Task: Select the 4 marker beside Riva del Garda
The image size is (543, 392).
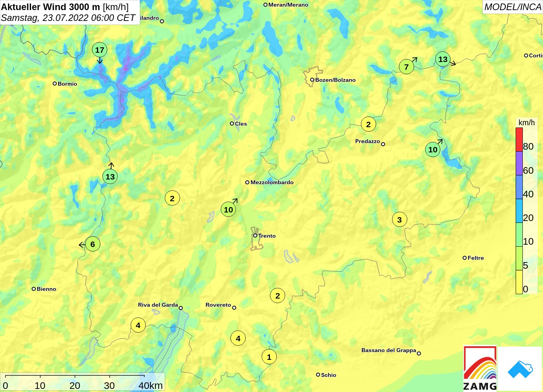Action: click(138, 325)
